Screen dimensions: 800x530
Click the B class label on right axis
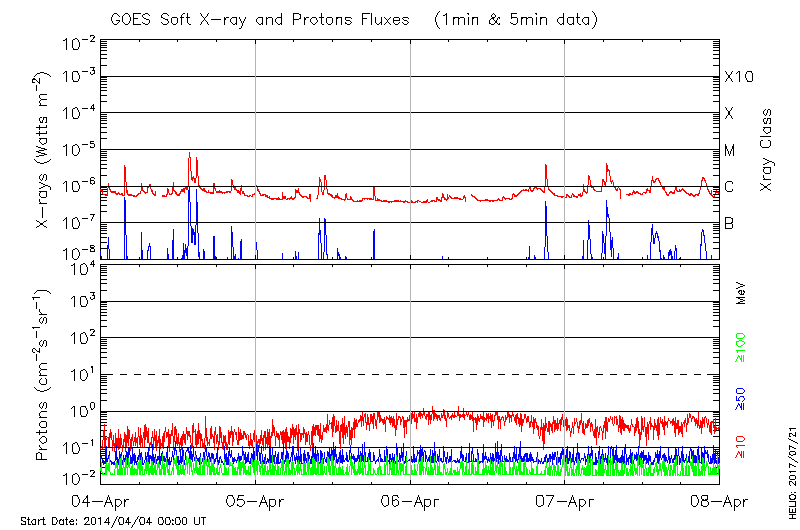click(729, 223)
